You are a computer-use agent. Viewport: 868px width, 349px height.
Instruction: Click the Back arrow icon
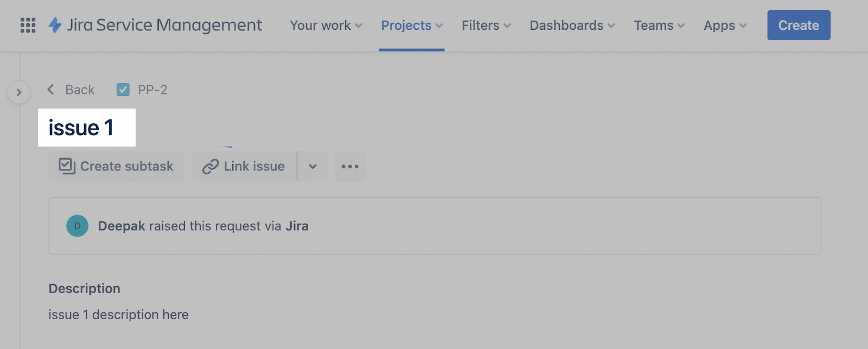coord(51,90)
